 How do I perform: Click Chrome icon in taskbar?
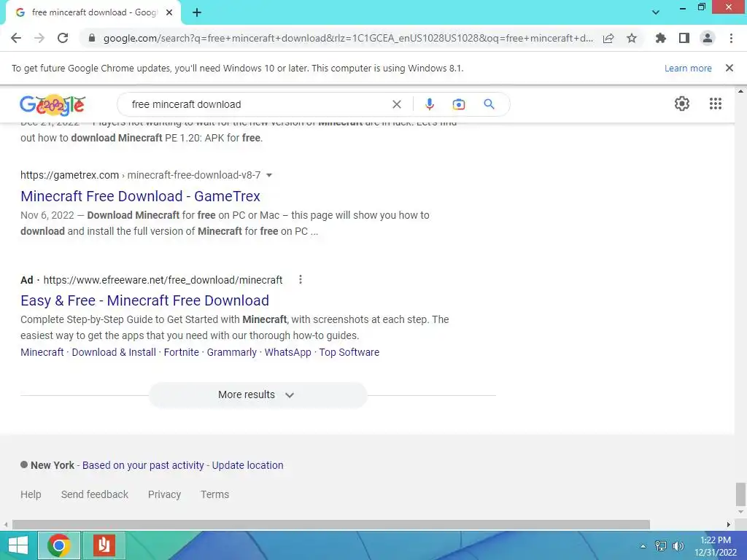point(59,545)
